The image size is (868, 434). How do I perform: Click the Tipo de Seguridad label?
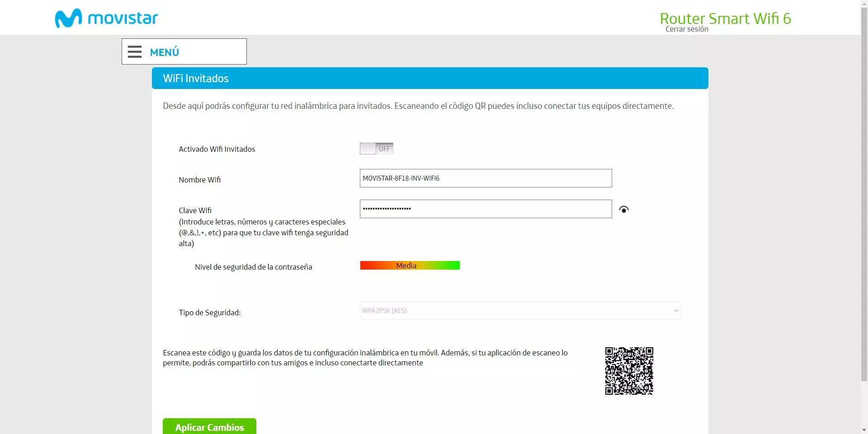tap(210, 313)
